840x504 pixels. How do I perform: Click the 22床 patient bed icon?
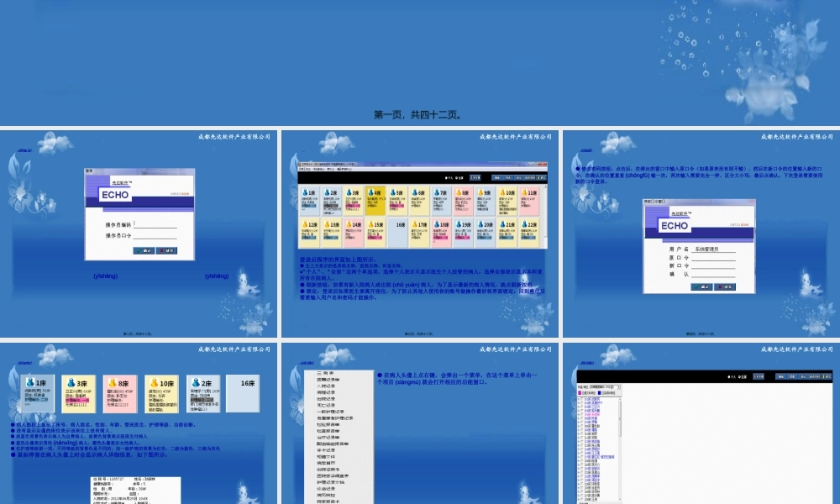coord(529,233)
